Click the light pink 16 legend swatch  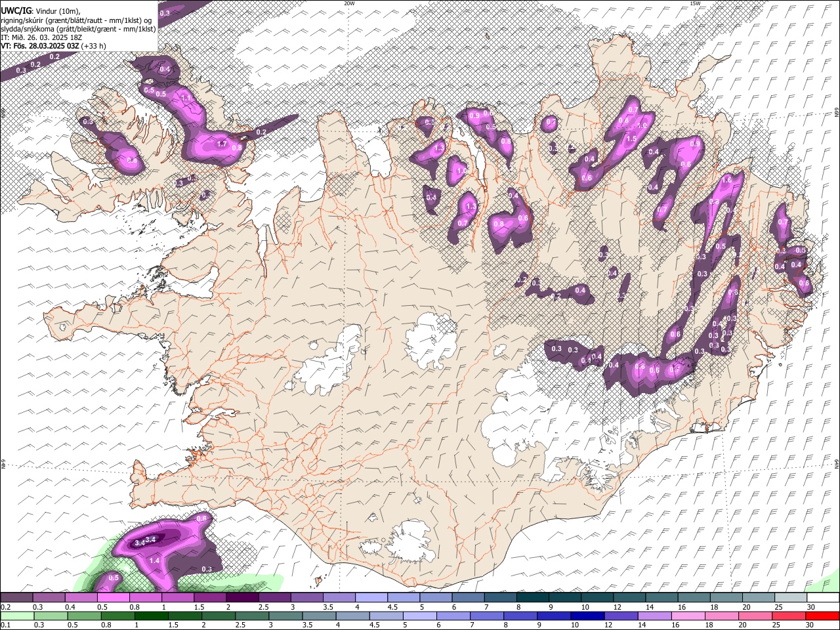(689, 616)
